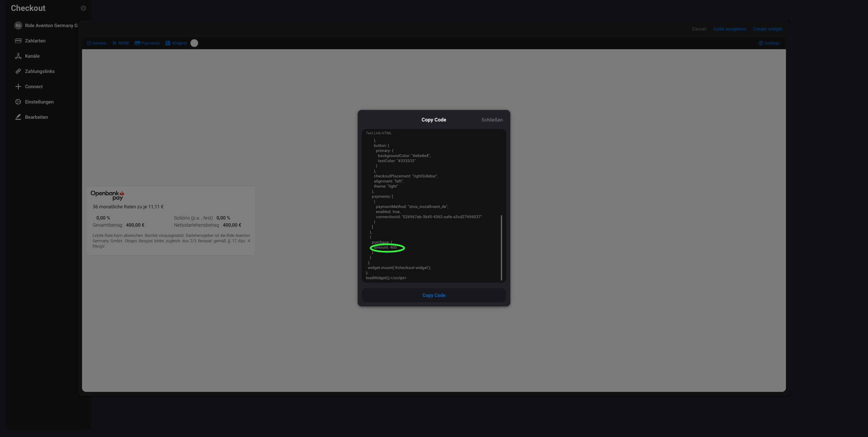Select the NONE toolbar option
This screenshot has height=437, width=868.
pyautogui.click(x=121, y=43)
